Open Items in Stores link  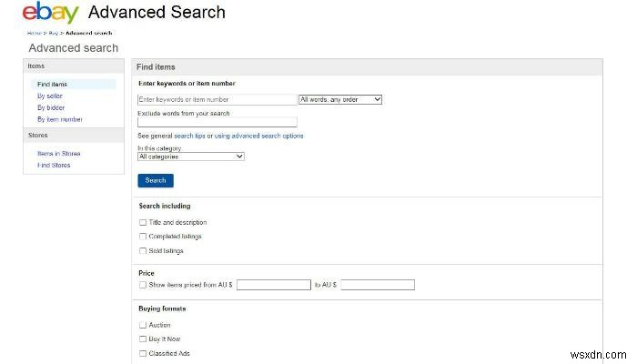tap(58, 153)
